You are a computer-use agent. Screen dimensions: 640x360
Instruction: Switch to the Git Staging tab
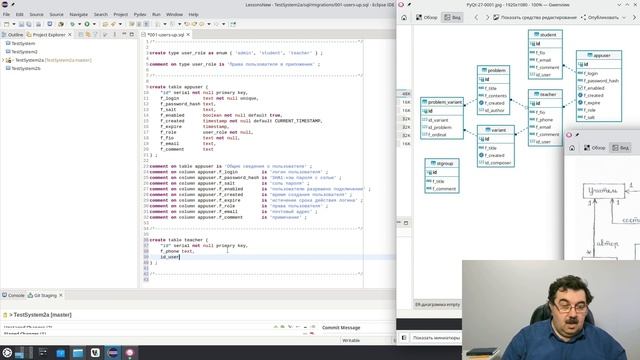pyautogui.click(x=42, y=295)
